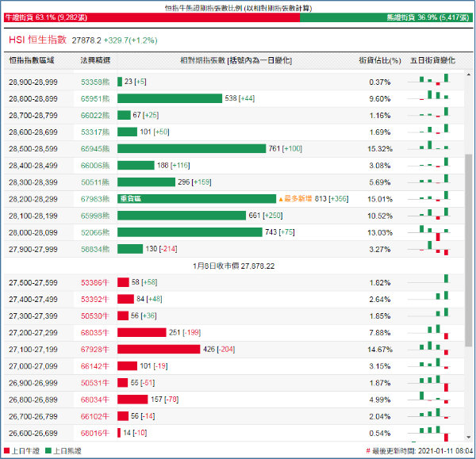Click the 恒指指數區域 column header
The height and width of the screenshot is (459, 476).
pos(32,60)
